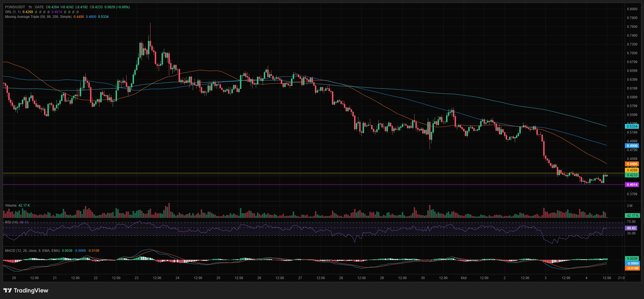The width and height of the screenshot is (644, 299).
Task: Click the 0.4900 value in MA legend
Action: coord(91,17)
